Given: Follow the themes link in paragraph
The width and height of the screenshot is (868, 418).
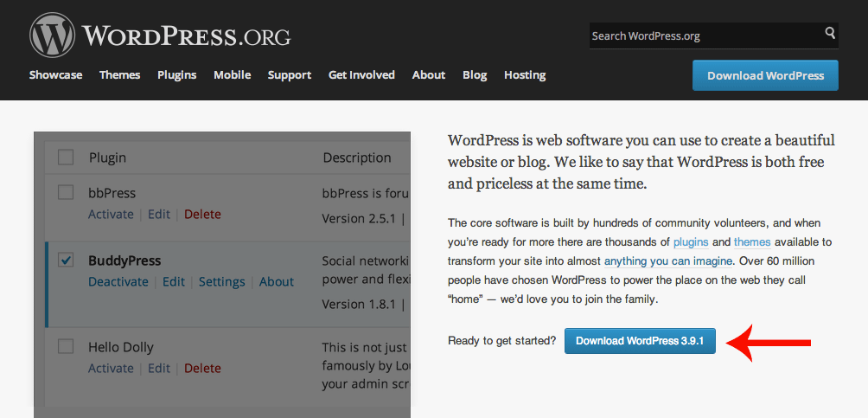Looking at the screenshot, I should coord(752,242).
